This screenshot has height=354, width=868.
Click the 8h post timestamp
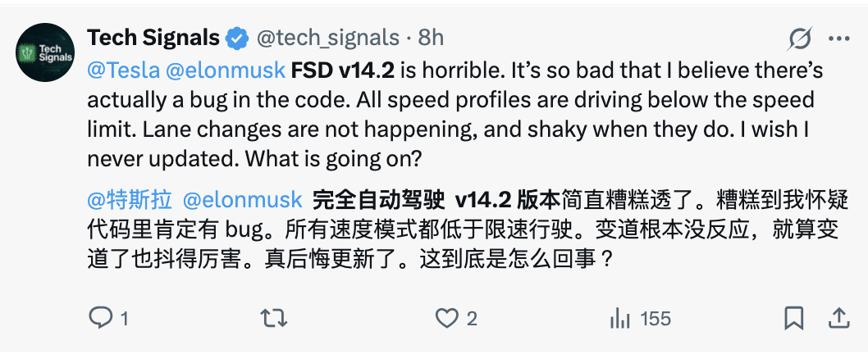coord(430,38)
